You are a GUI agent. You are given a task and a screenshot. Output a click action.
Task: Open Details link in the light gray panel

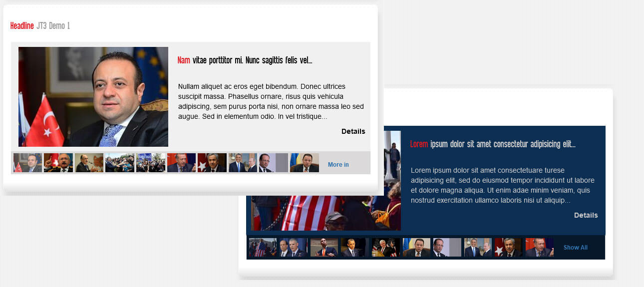pyautogui.click(x=353, y=131)
